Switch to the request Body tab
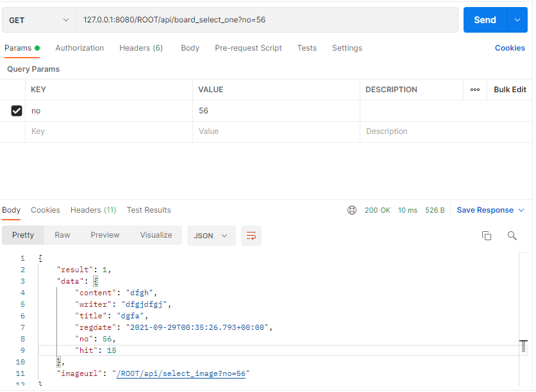536x392 pixels. coord(190,48)
